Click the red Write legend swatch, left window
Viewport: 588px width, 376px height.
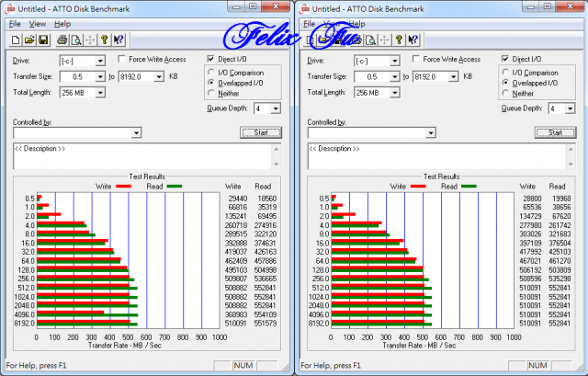(x=123, y=186)
